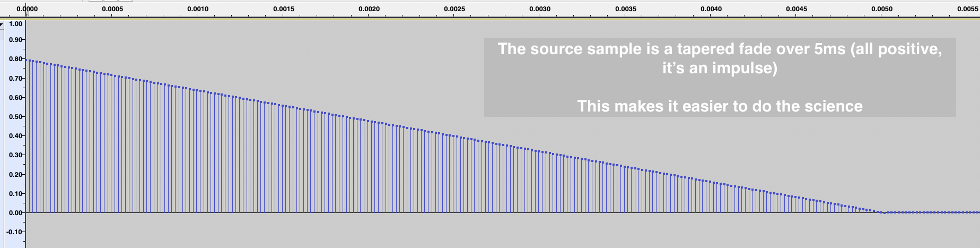
Task: Click the -0.10 mark on vertical scale
Action: [15, 232]
